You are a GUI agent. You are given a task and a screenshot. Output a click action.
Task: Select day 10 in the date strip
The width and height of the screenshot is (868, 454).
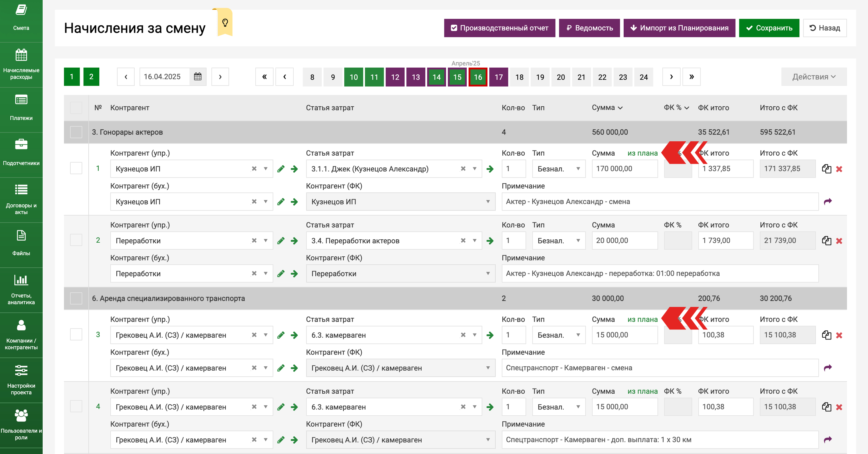tap(353, 77)
